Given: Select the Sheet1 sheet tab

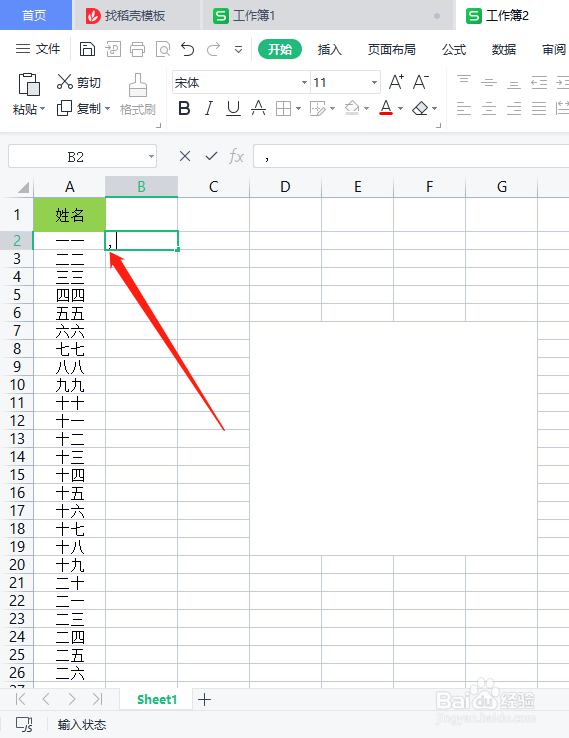Looking at the screenshot, I should [x=157, y=699].
